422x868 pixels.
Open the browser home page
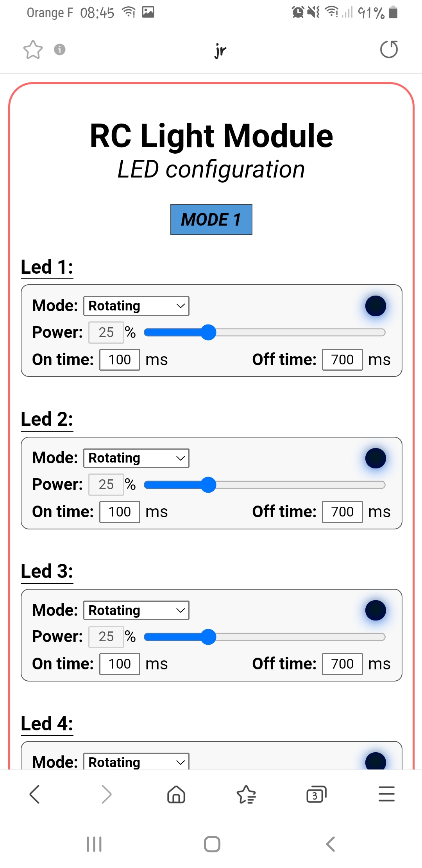(x=176, y=794)
